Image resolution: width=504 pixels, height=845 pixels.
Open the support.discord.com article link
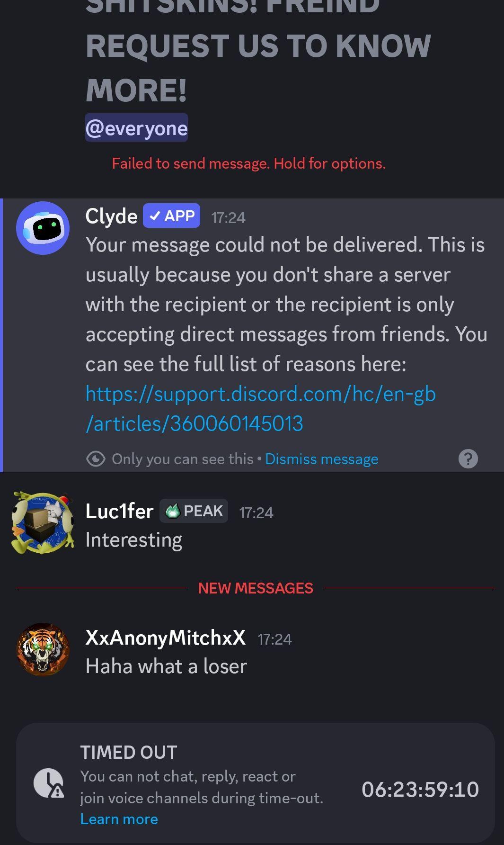260,408
